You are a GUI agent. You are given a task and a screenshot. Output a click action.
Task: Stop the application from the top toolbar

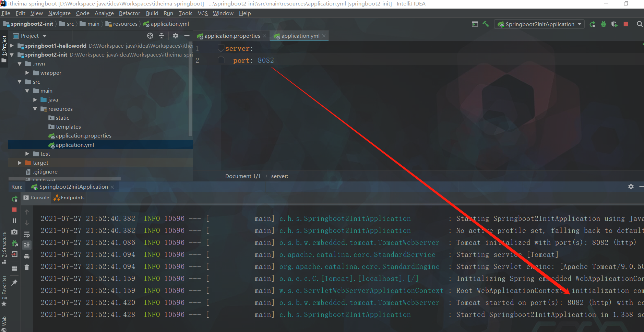click(626, 24)
